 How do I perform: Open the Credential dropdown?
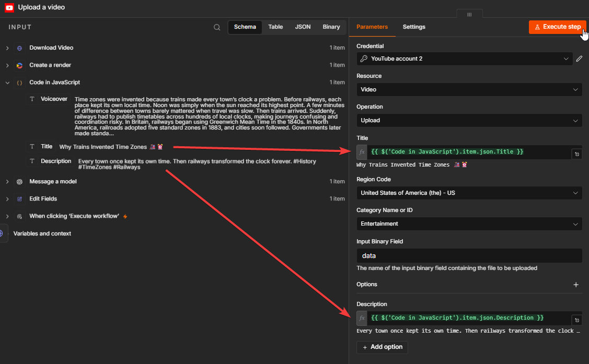(x=465, y=58)
